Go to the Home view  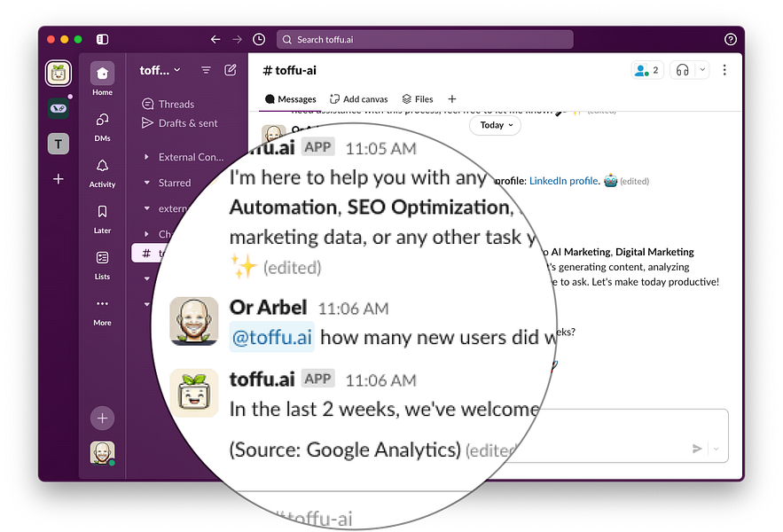tap(102, 79)
